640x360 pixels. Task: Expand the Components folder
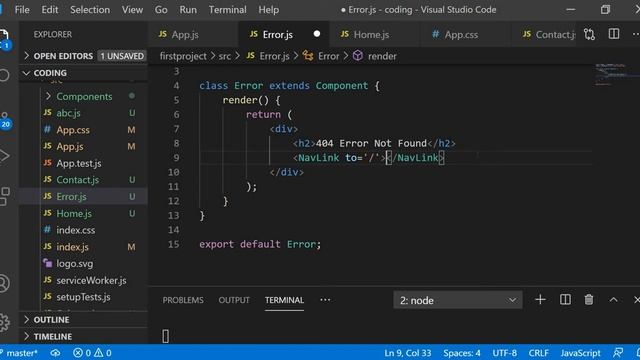tap(84, 96)
